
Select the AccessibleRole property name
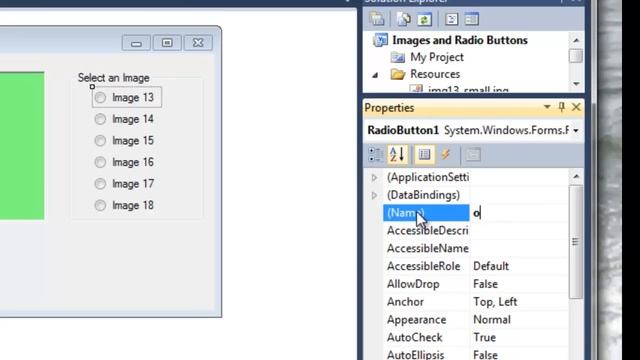(423, 267)
